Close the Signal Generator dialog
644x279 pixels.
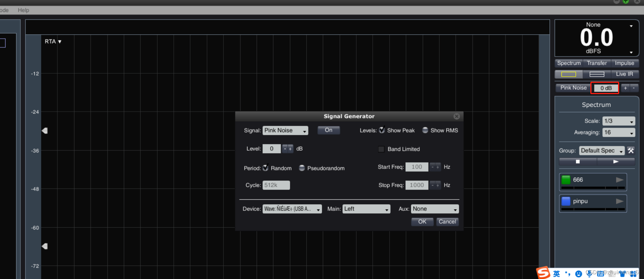coord(456,116)
